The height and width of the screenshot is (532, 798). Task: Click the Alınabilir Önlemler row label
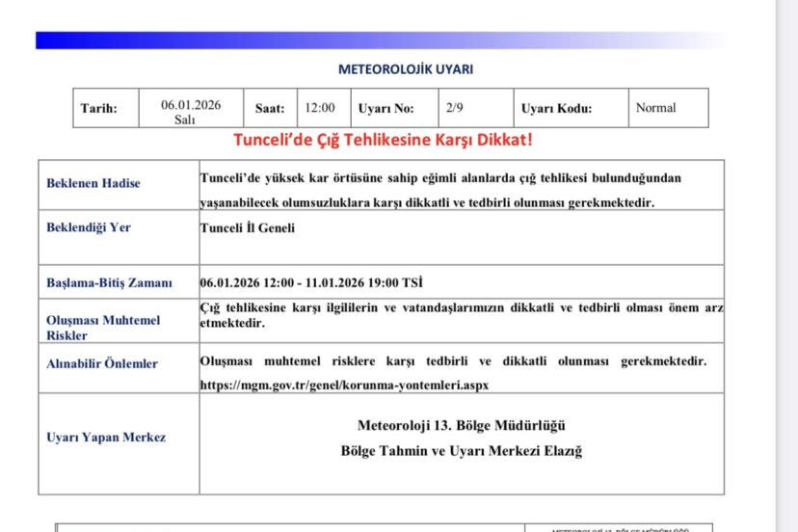(x=102, y=363)
